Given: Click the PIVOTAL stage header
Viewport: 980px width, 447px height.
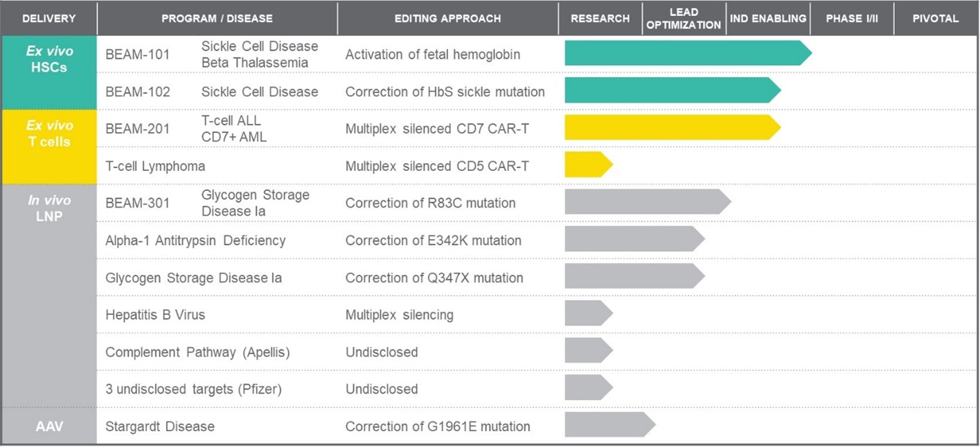Looking at the screenshot, I should point(935,19).
